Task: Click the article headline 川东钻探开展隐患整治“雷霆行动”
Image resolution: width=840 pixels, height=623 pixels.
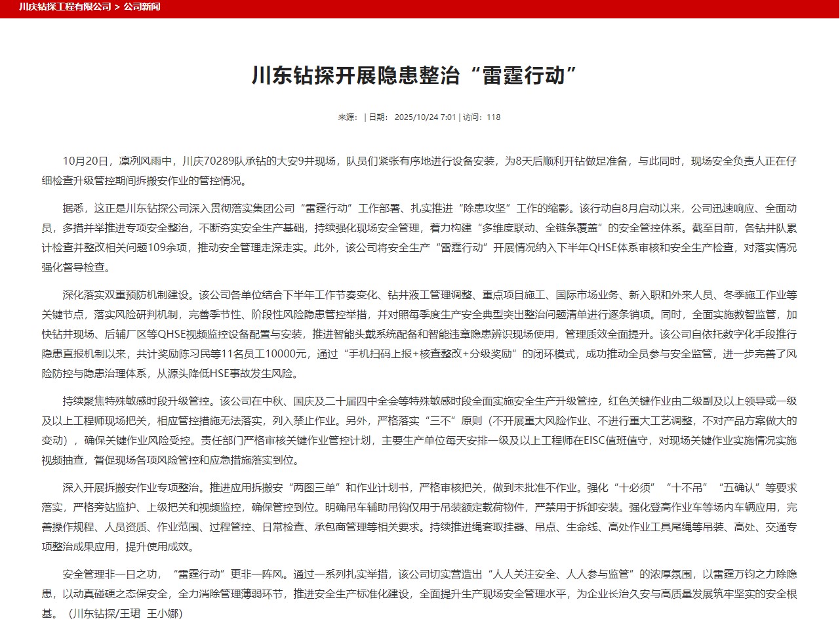Action: 414,75
